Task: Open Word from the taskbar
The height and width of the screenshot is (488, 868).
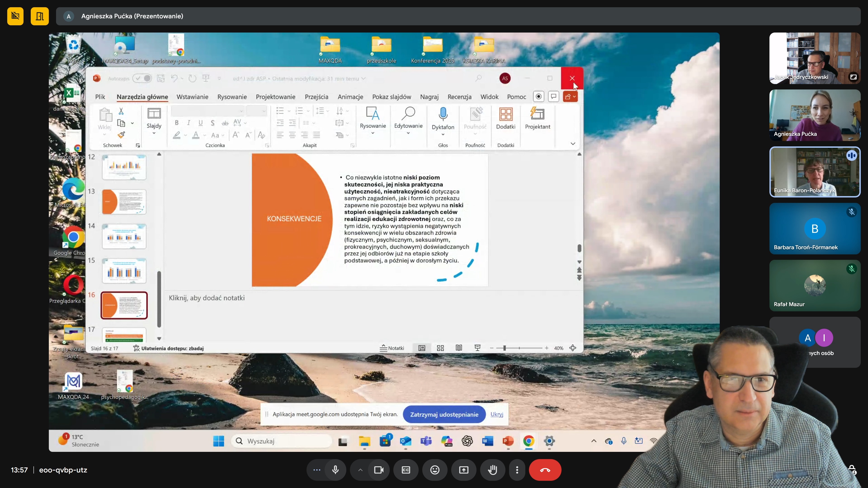Action: click(x=488, y=441)
